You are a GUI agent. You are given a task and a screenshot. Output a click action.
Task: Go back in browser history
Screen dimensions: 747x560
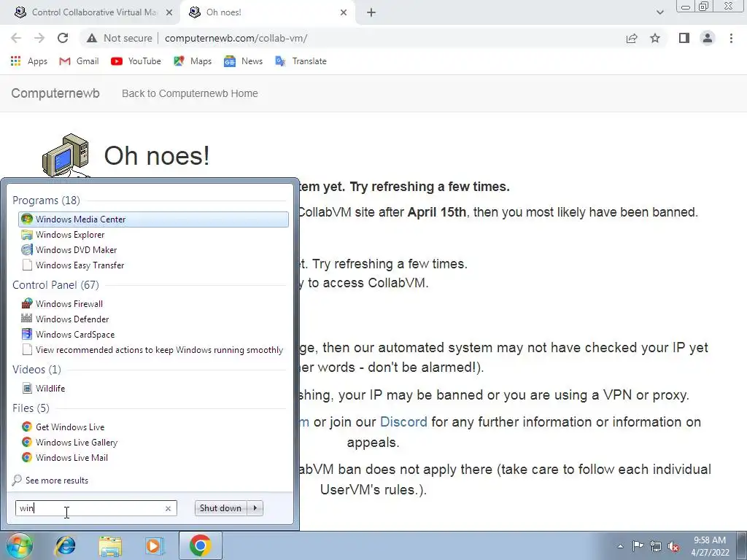tap(16, 38)
